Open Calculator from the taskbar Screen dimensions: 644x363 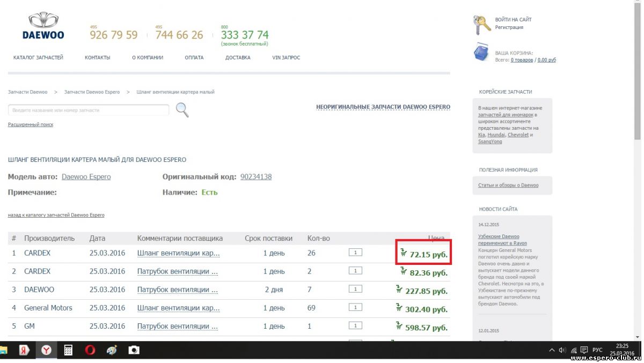click(x=68, y=350)
